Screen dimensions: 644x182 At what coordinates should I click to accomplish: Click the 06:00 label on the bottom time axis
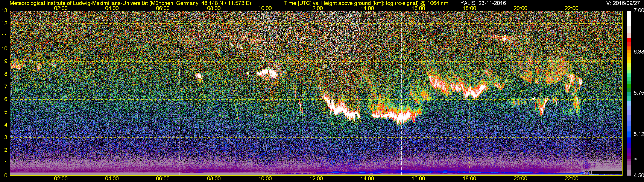pos(163,179)
